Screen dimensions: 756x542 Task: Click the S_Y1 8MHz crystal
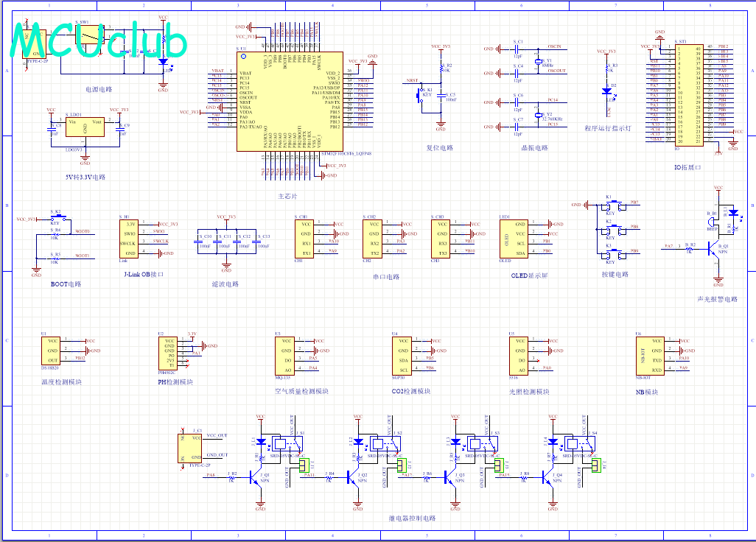point(538,61)
